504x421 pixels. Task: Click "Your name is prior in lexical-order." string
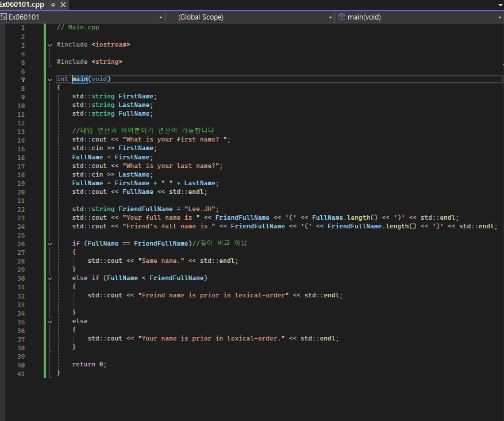[211, 338]
